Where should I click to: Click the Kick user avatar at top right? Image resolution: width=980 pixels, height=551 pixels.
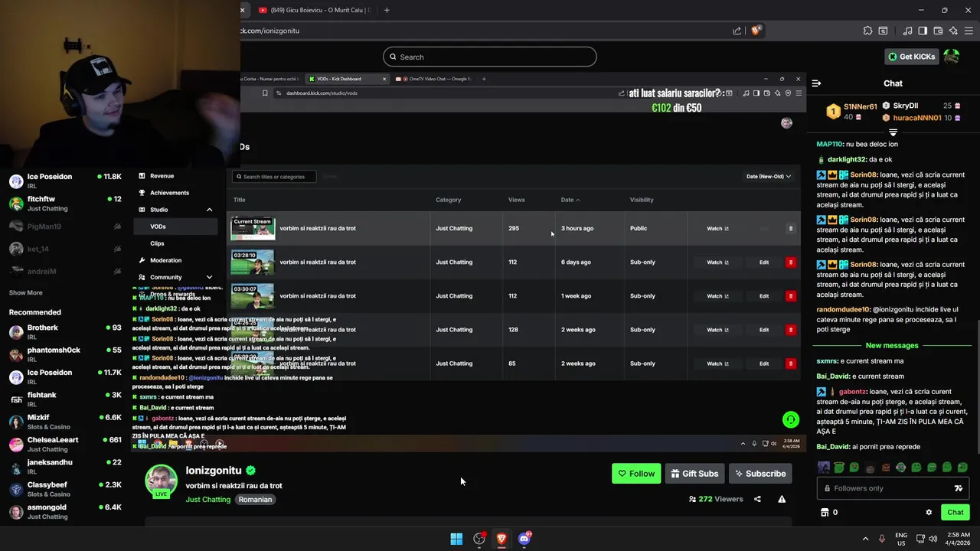pyautogui.click(x=952, y=57)
